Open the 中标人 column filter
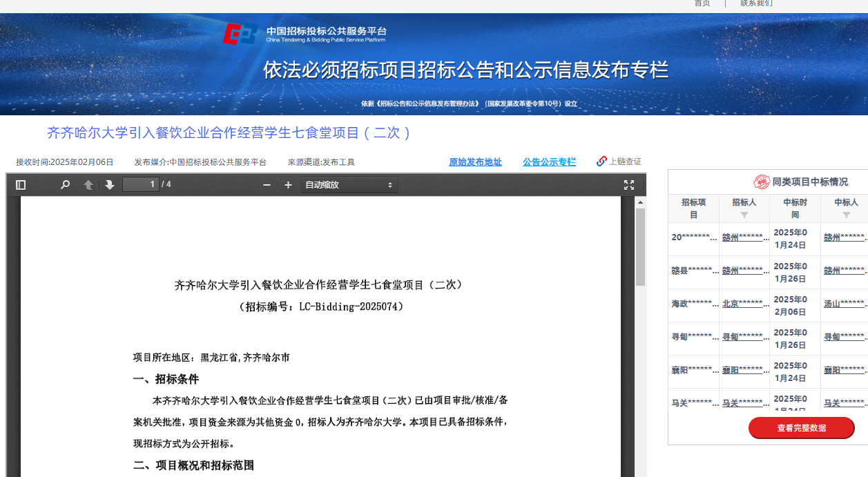 tap(846, 215)
